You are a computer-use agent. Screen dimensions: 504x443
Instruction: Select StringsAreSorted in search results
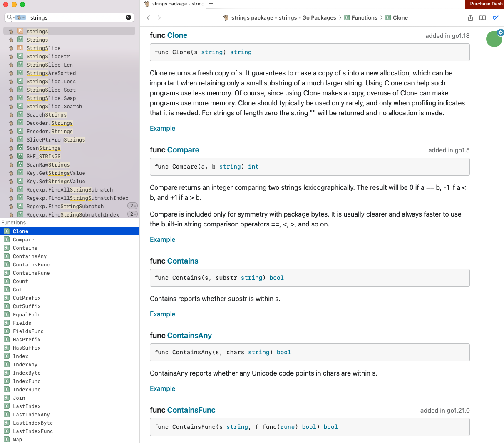click(x=51, y=73)
